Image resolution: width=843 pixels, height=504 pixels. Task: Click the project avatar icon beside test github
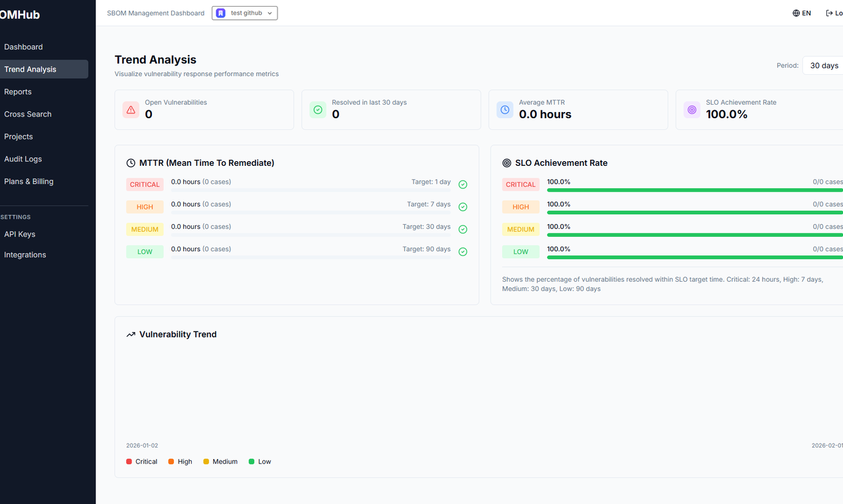point(220,13)
